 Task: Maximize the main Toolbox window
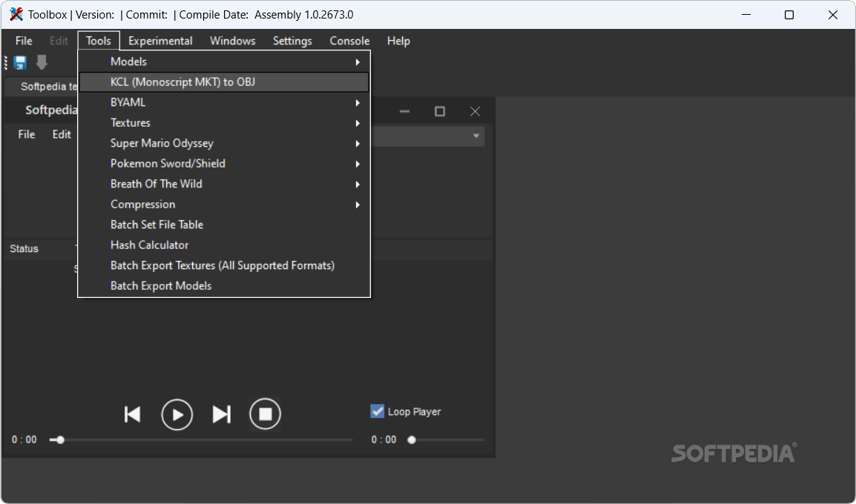click(788, 15)
